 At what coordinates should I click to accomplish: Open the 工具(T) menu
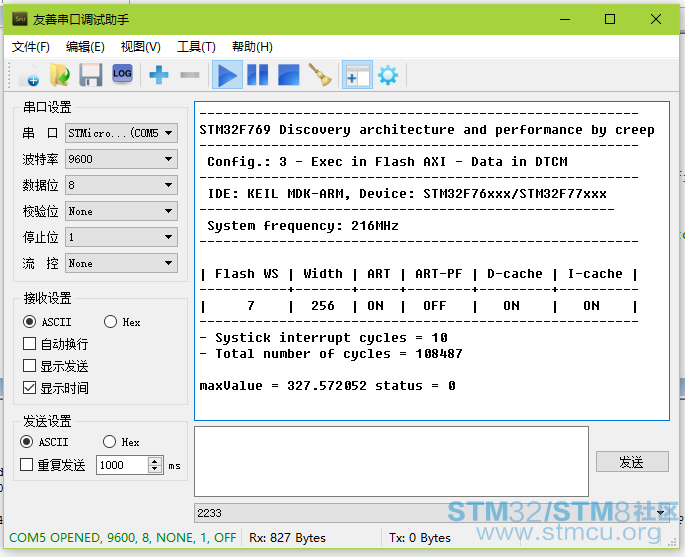pos(196,47)
